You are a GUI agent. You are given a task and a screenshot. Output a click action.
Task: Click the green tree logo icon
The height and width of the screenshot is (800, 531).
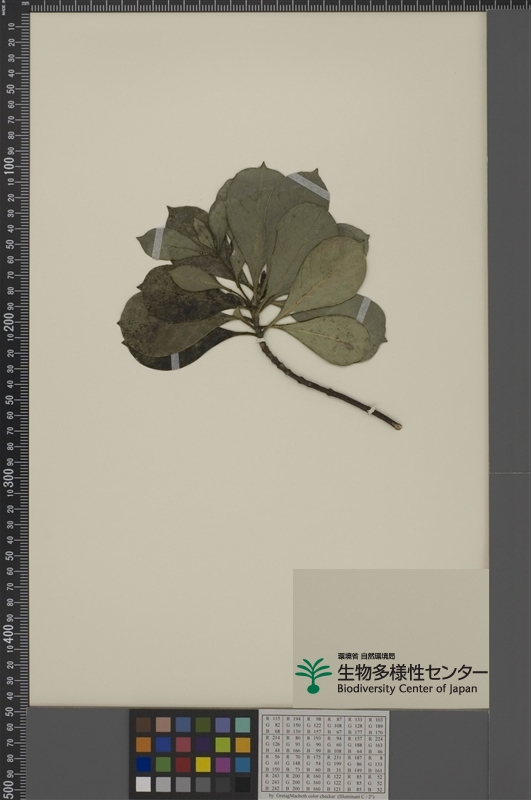coord(313,676)
